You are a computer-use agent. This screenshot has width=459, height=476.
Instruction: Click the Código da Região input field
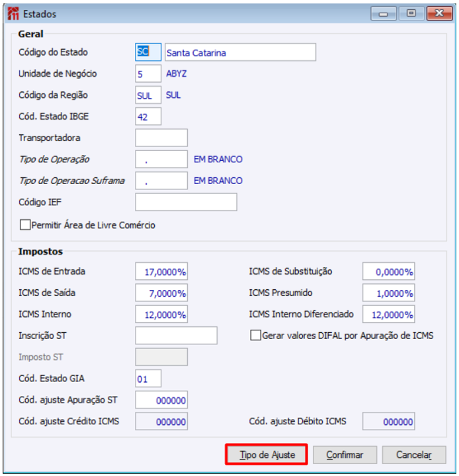pos(148,95)
